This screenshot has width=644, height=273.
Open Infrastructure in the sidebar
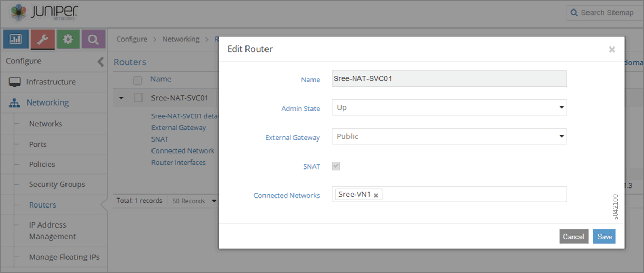coord(51,82)
